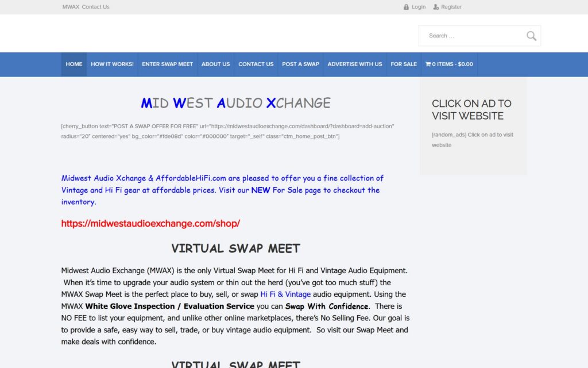Screen dimensions: 588x368
Task: Select POST A SWAP menu item
Action: pyautogui.click(x=300, y=64)
